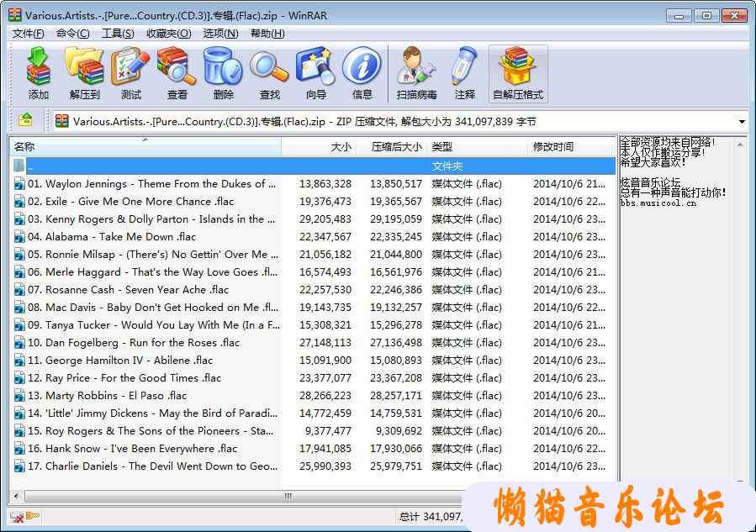Open the Commands (命令) menu
This screenshot has width=756, height=532.
pos(73,34)
